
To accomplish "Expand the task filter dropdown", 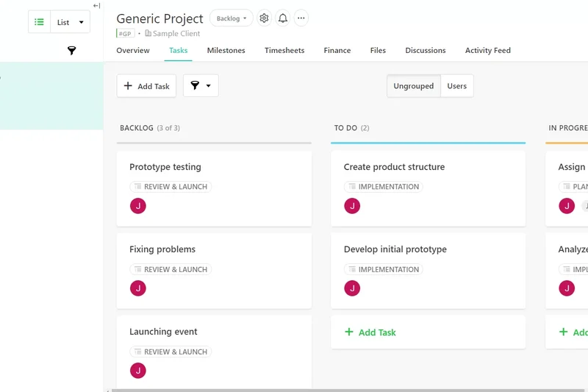I will (201, 86).
